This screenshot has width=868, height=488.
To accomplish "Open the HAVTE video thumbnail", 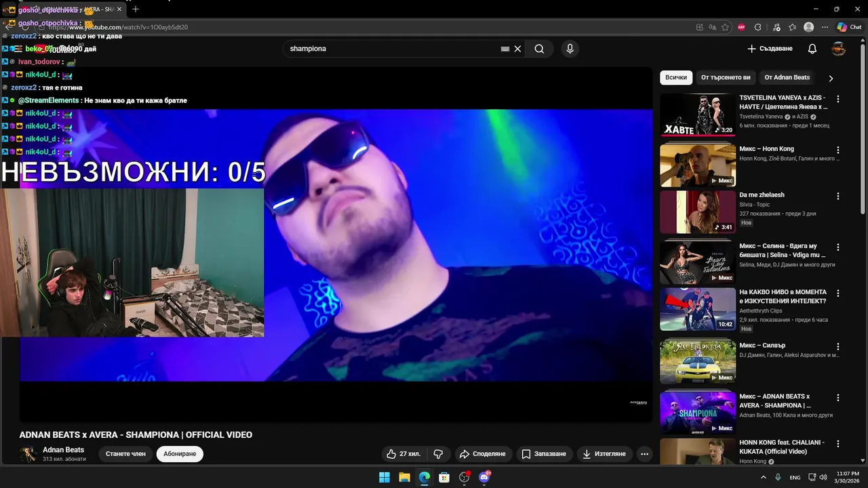I will 698,115.
